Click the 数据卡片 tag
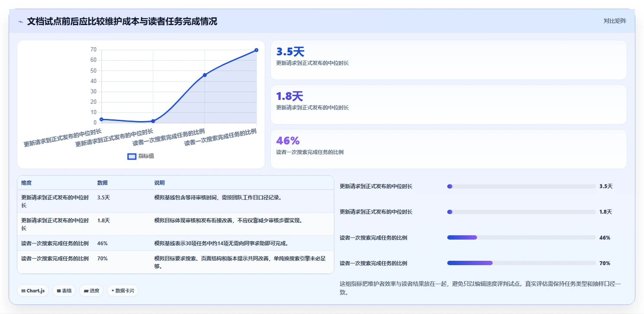Screen dimensions: 644x314 [123, 291]
